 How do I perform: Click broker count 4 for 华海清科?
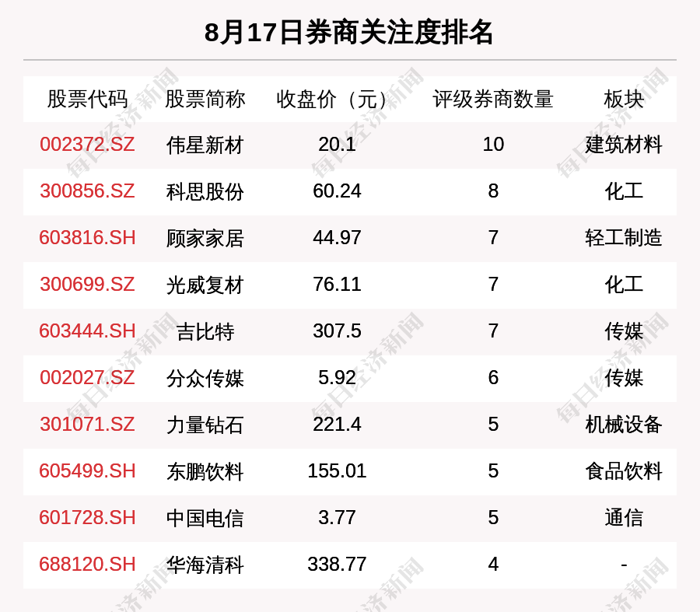(493, 565)
